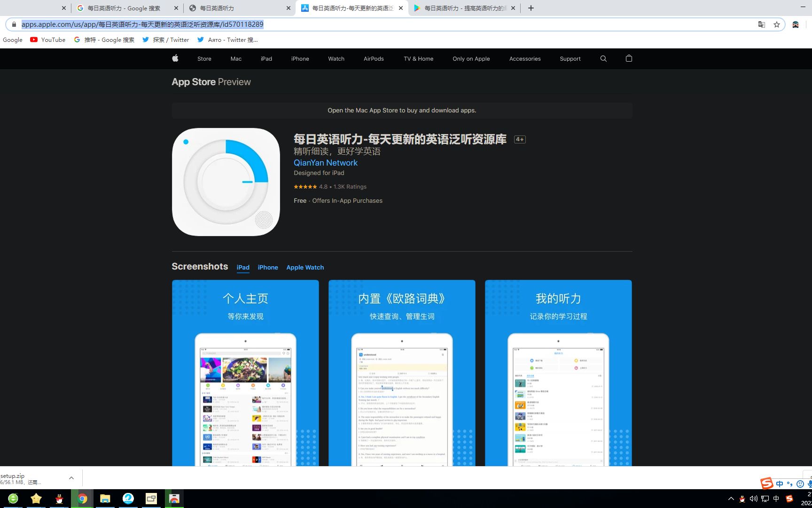This screenshot has width=812, height=508.
Task: Click the volume speaker tray icon
Action: pos(753,499)
